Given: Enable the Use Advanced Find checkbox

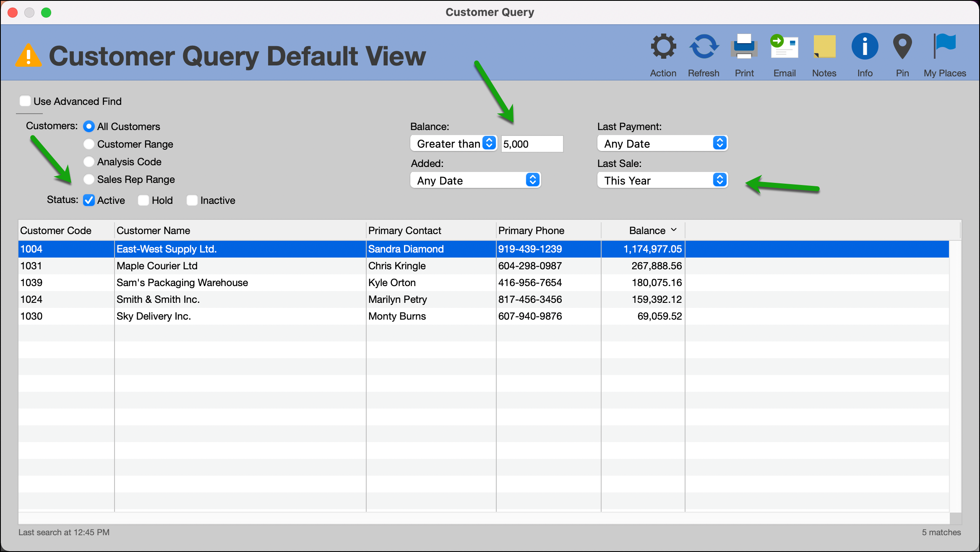Looking at the screenshot, I should (x=25, y=101).
